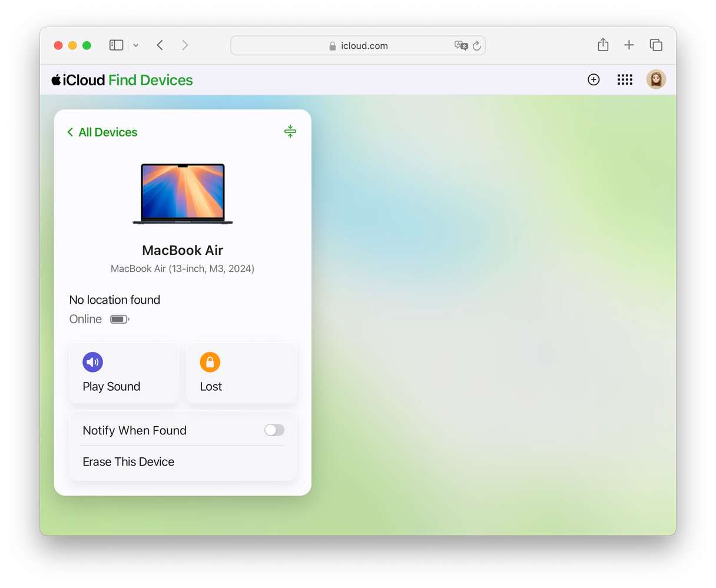Screen dimensions: 716x588
Task: Click the 'MacBook Air' device name heading
Action: (x=183, y=250)
